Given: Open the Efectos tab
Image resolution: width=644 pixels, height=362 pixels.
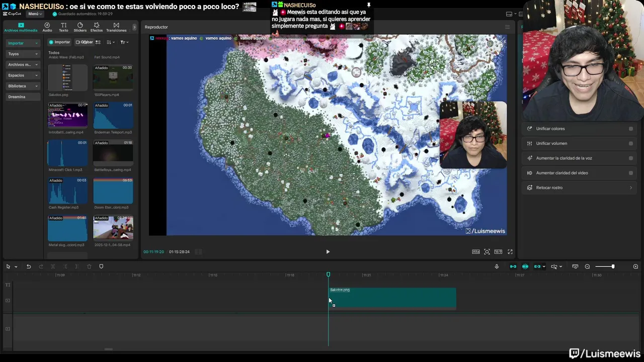Looking at the screenshot, I should coord(97,27).
